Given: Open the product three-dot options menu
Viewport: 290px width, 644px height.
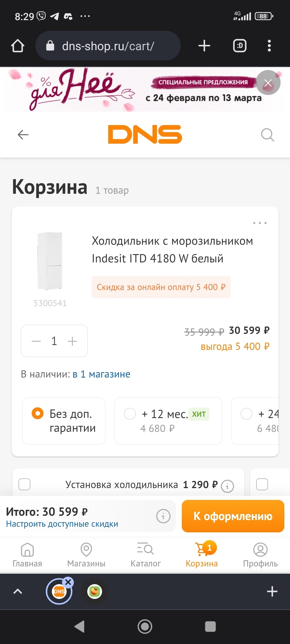Looking at the screenshot, I should tap(260, 223).
